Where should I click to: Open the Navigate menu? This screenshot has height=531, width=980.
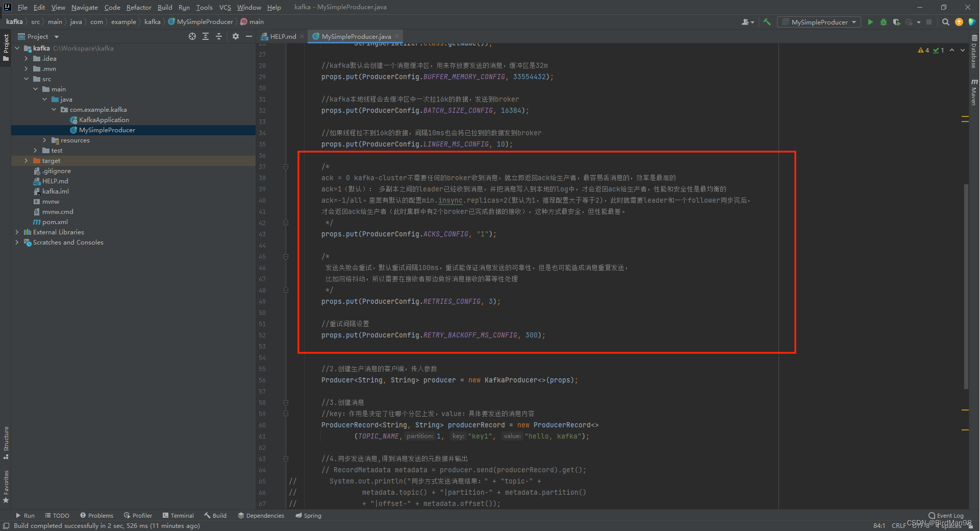pos(84,7)
